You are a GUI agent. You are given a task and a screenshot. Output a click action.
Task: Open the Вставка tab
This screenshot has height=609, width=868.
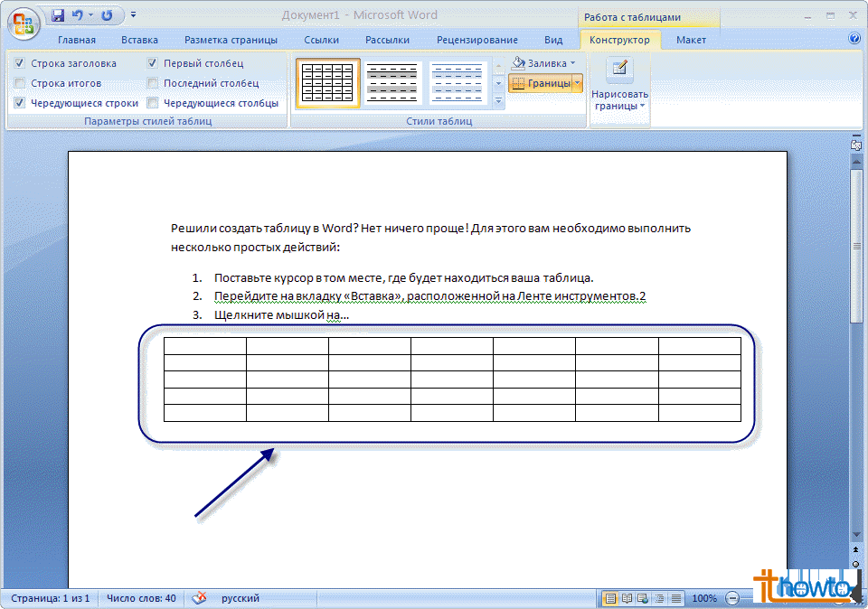point(139,40)
